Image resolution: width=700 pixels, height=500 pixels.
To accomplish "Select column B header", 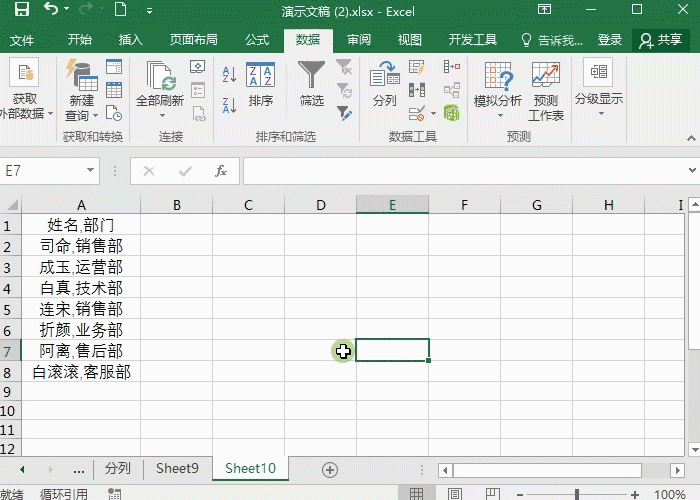I will pos(177,205).
